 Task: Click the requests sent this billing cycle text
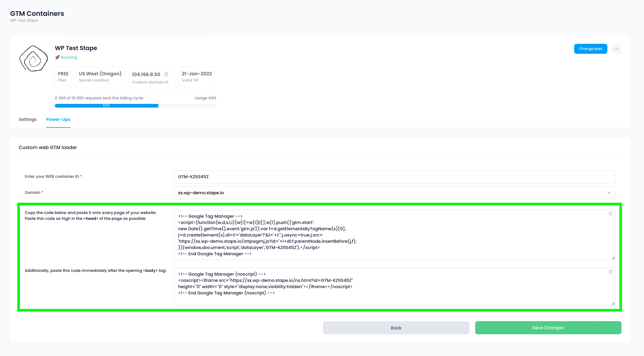click(x=99, y=98)
